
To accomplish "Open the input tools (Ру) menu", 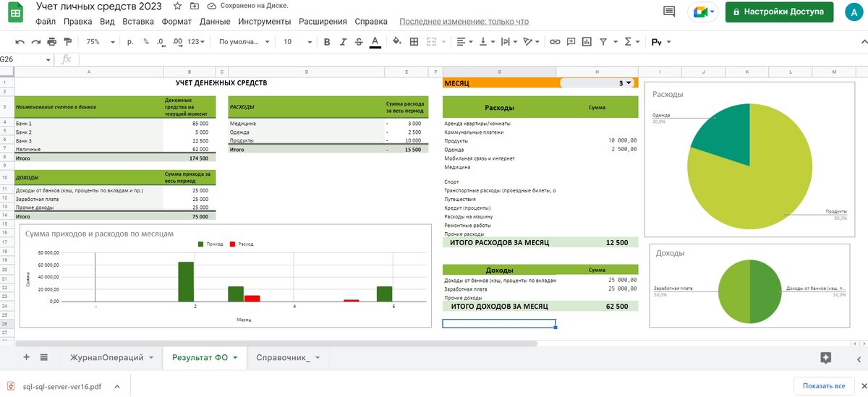I will click(660, 42).
